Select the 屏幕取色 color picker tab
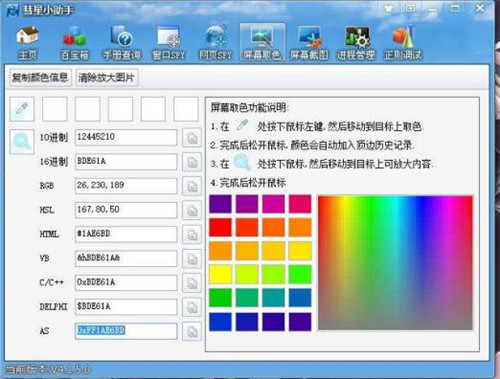 pos(262,42)
